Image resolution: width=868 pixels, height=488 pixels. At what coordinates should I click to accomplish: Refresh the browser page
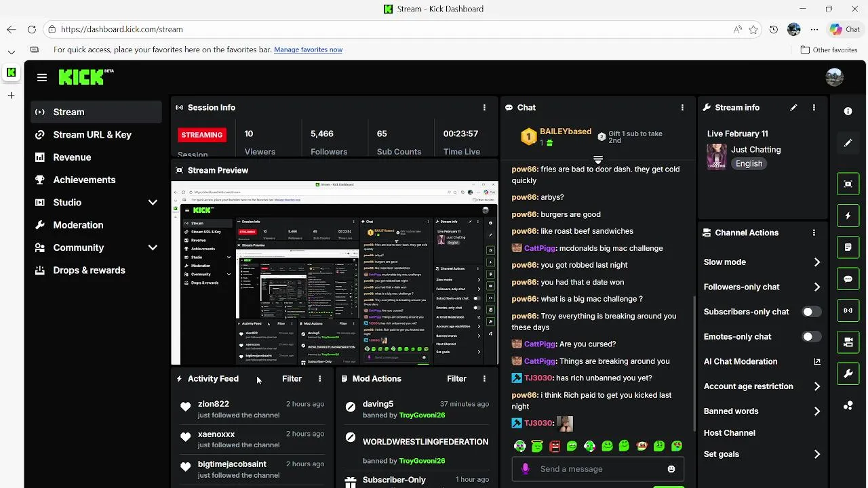tap(31, 29)
